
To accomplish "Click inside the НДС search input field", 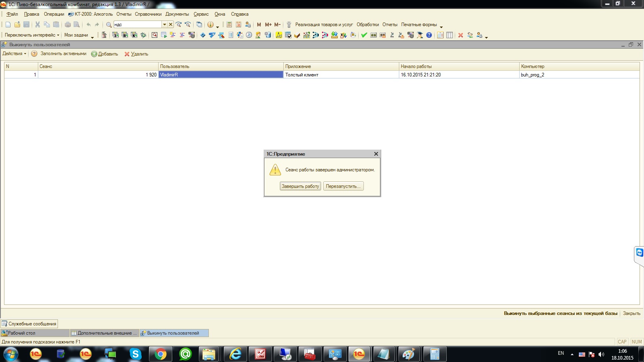I will pos(138,25).
